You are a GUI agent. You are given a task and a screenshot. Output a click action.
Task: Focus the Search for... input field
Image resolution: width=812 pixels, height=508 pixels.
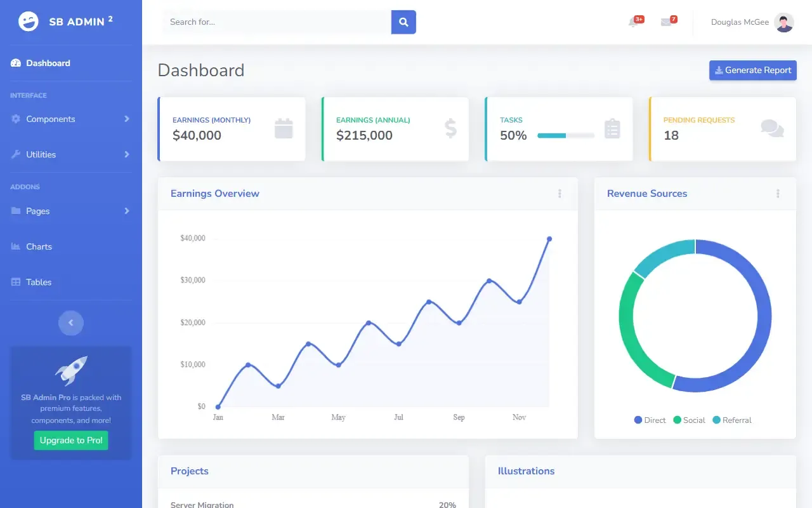[x=277, y=22]
